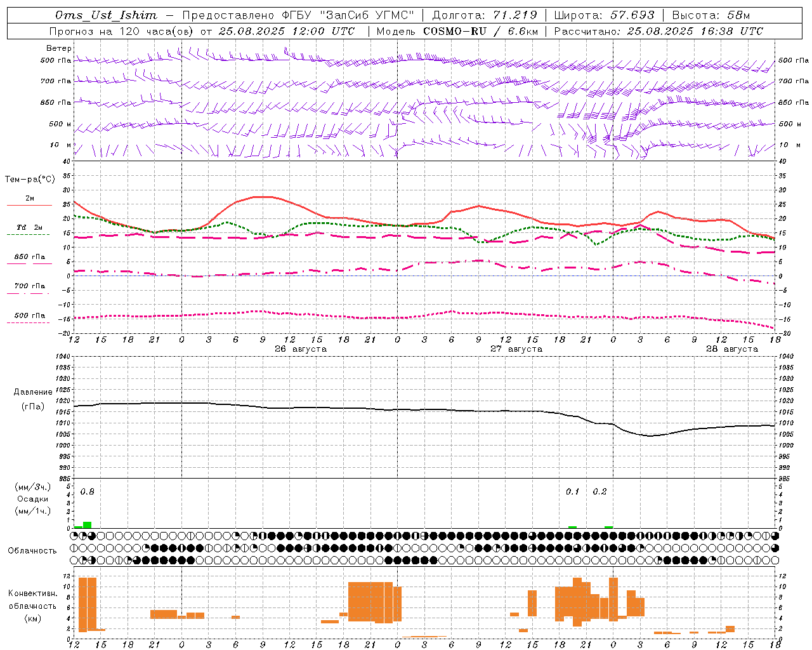Click the precipitation amount 0.2

[x=600, y=492]
